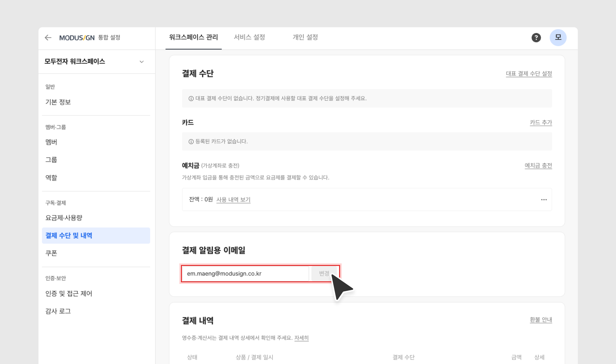Viewport: 616px width, 364px height.
Task: Select 워크스페이스 관리 tab
Action: [193, 37]
